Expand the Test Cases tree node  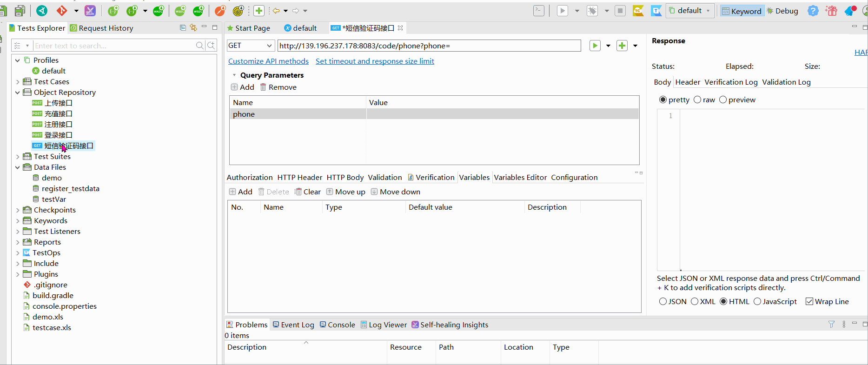pyautogui.click(x=18, y=82)
